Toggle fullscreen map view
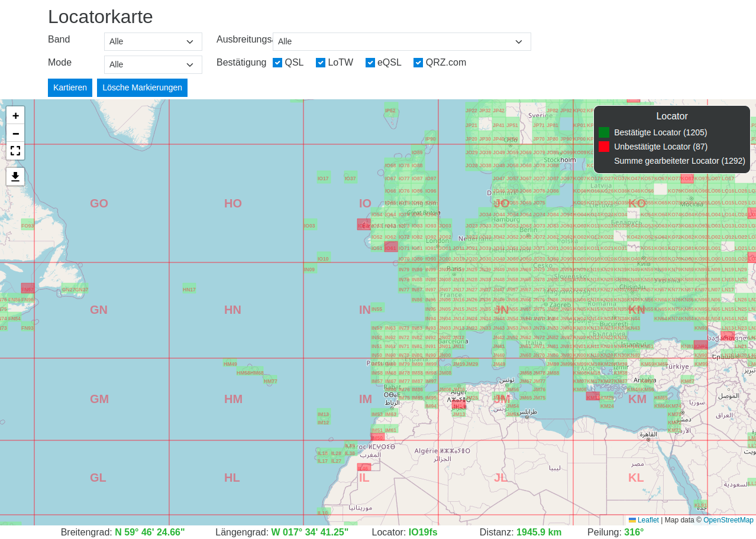This screenshot has height=539, width=756. [x=15, y=151]
